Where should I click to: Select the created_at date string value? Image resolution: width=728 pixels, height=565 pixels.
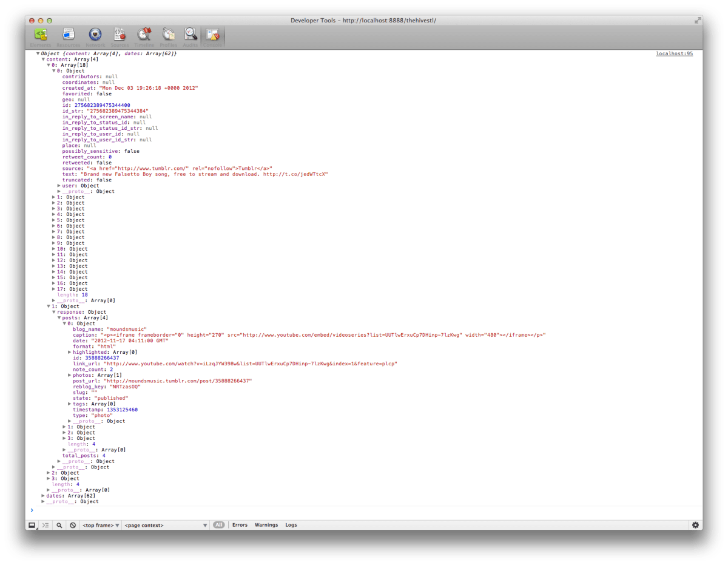point(149,88)
